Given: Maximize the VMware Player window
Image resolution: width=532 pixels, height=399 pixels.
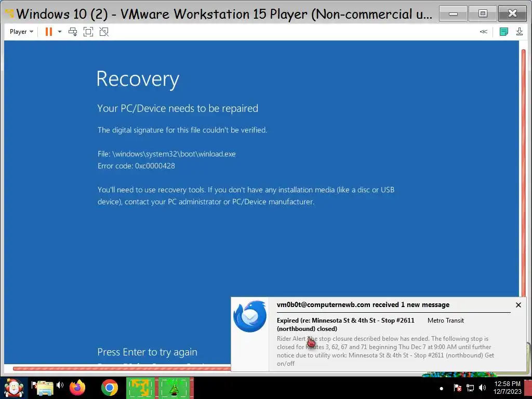Looking at the screenshot, I should click(x=483, y=14).
